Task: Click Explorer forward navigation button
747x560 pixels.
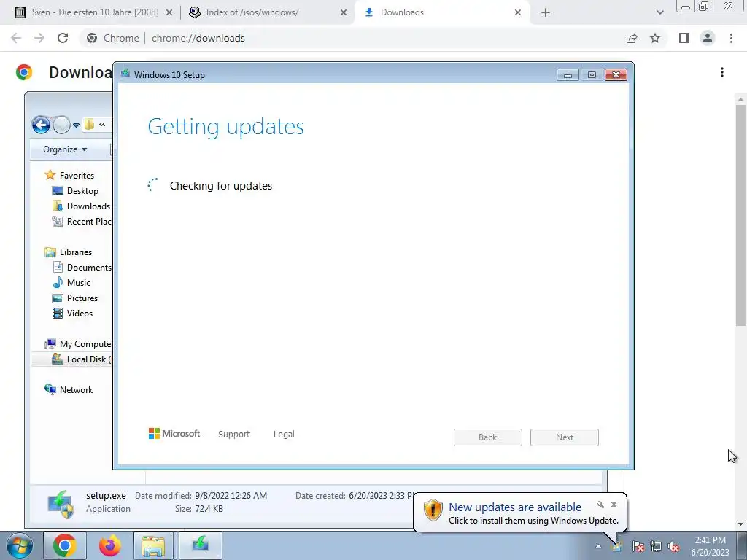Action: tap(61, 125)
